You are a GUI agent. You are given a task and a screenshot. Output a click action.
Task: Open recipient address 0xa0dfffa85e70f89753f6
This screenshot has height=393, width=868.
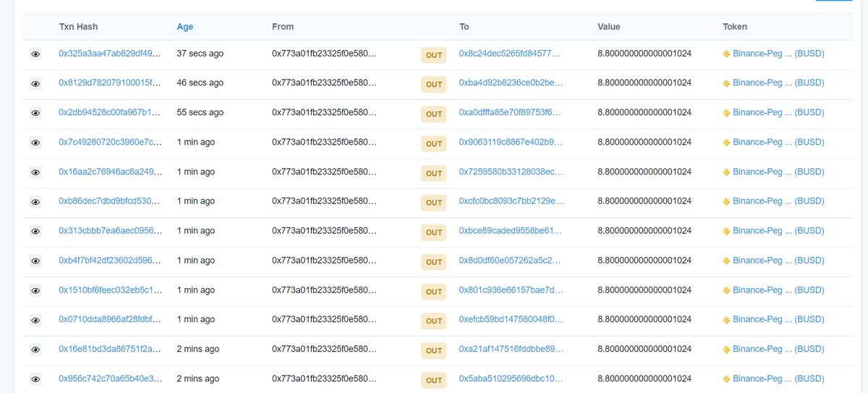coord(511,112)
